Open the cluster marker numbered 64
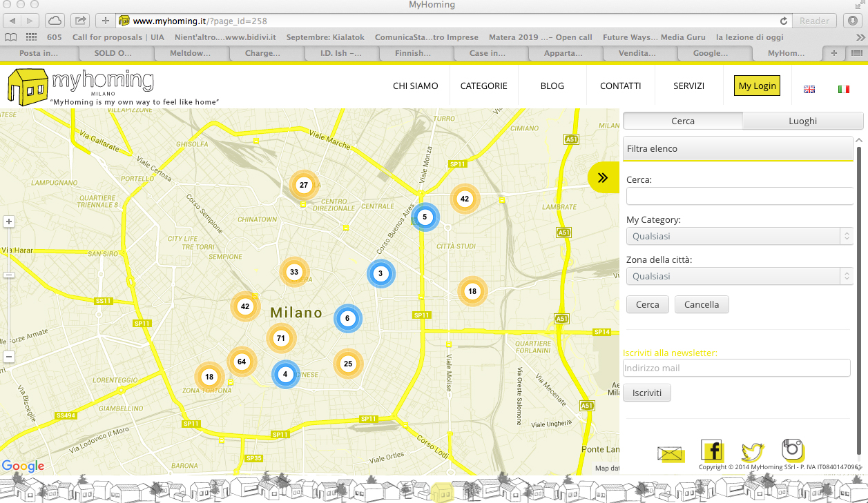Image resolution: width=868 pixels, height=503 pixels. pyautogui.click(x=242, y=362)
